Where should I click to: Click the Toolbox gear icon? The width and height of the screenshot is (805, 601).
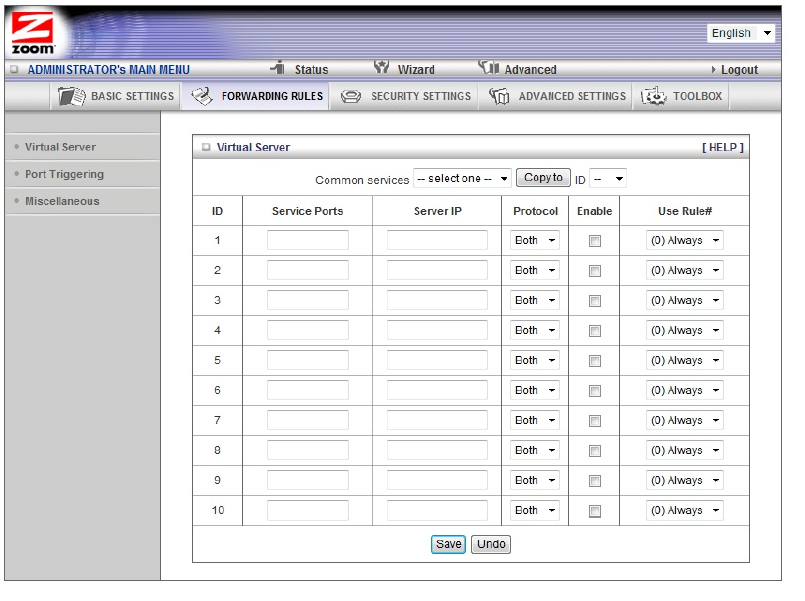tap(653, 96)
